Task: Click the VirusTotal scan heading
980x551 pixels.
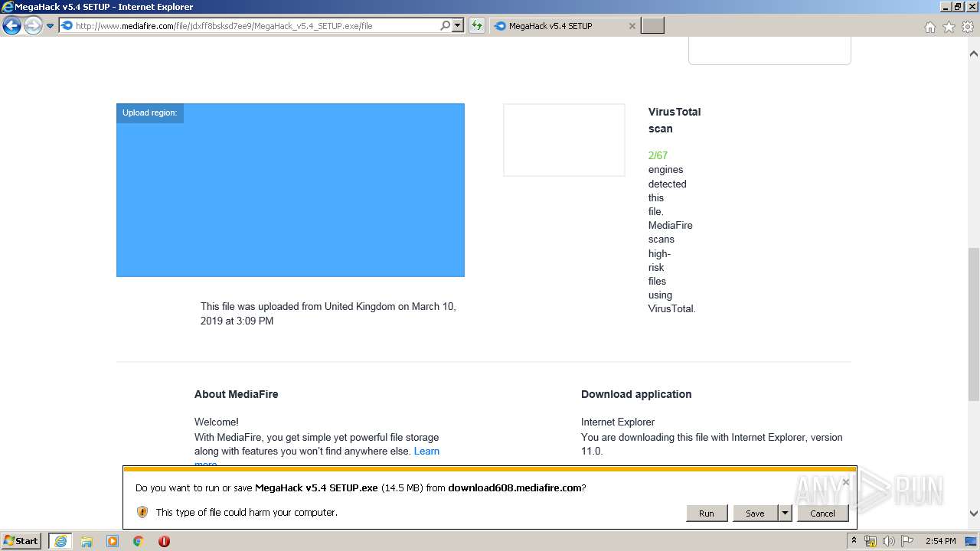Action: (x=675, y=120)
